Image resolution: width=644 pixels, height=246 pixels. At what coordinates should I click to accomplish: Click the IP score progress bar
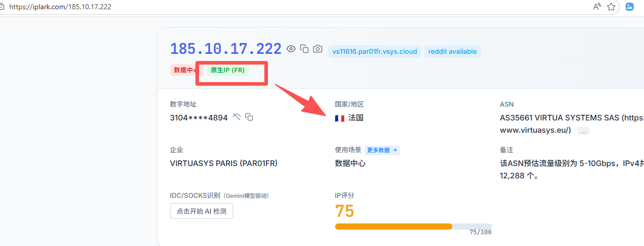pos(413,227)
